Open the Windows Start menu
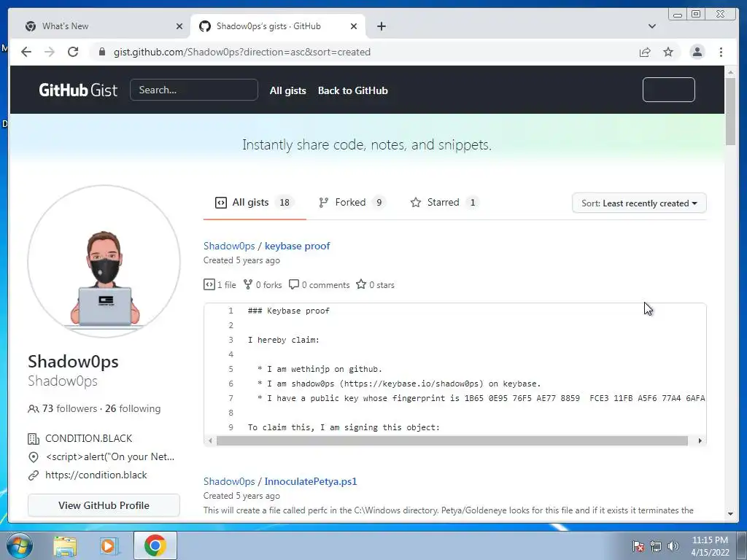 coord(19,545)
